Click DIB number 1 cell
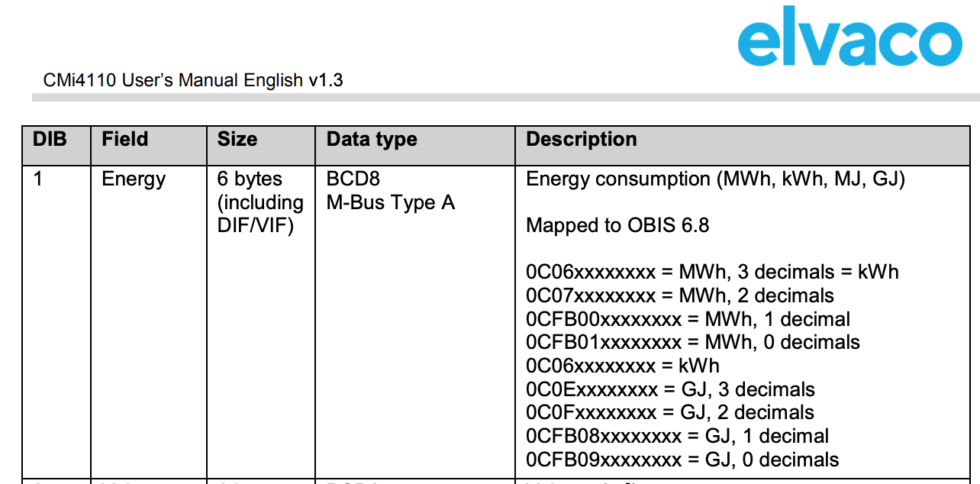Viewport: 980px width, 484px height. coord(38,179)
